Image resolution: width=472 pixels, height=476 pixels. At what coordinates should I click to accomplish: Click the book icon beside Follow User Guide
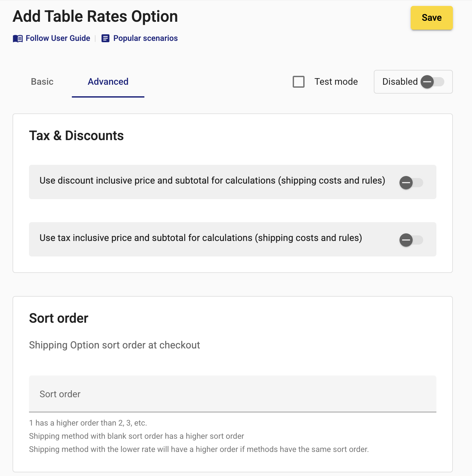pos(18,39)
